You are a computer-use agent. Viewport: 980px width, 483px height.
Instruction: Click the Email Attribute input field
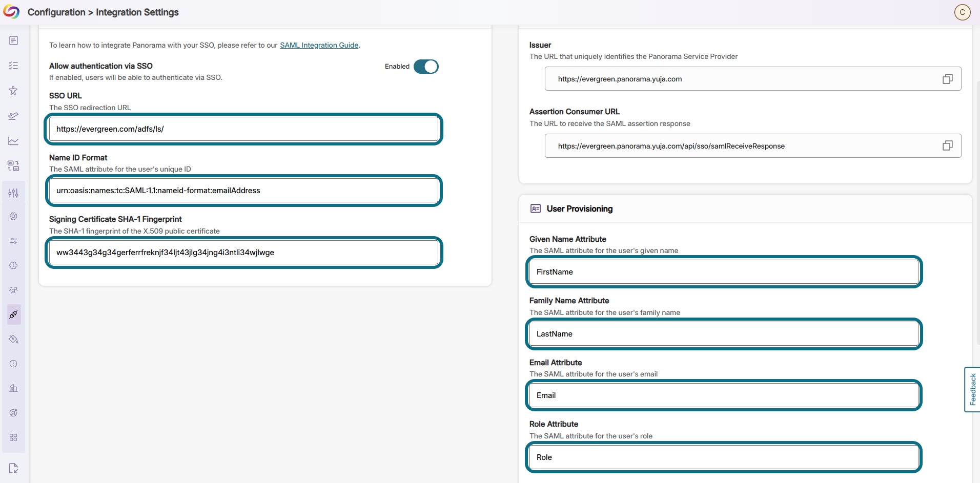[x=724, y=395]
